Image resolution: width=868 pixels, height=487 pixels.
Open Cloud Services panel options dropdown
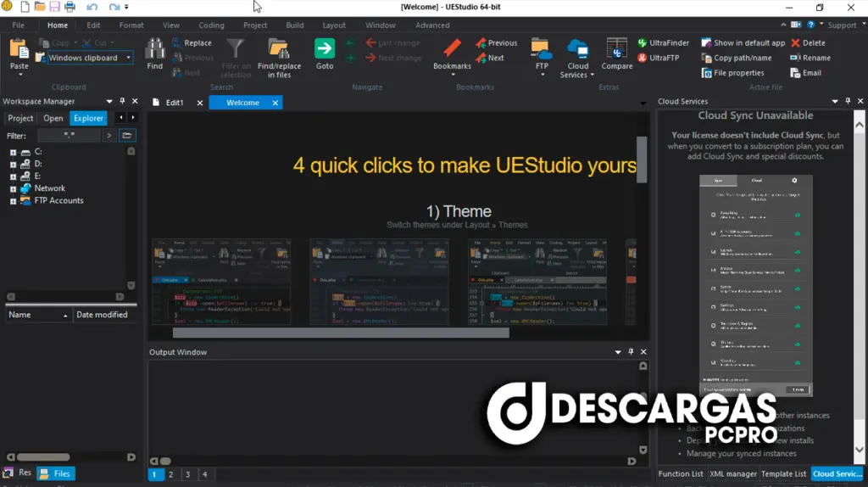(835, 102)
